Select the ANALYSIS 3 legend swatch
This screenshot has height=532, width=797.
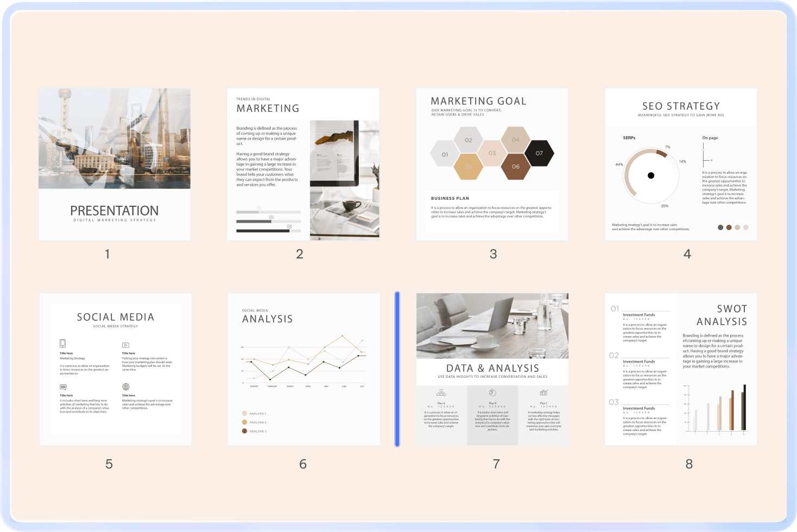(244, 431)
